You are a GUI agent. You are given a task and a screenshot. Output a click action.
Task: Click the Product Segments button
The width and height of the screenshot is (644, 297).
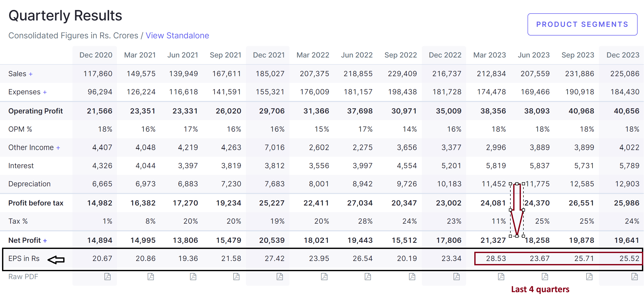pyautogui.click(x=582, y=24)
